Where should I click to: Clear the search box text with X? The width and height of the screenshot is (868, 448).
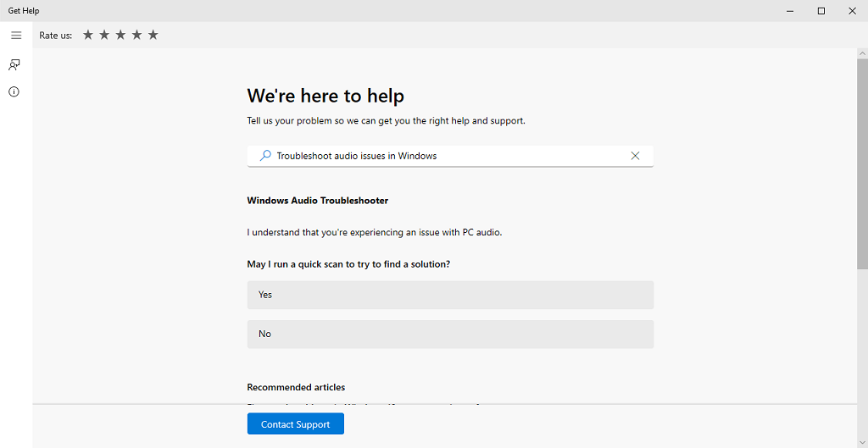click(635, 156)
